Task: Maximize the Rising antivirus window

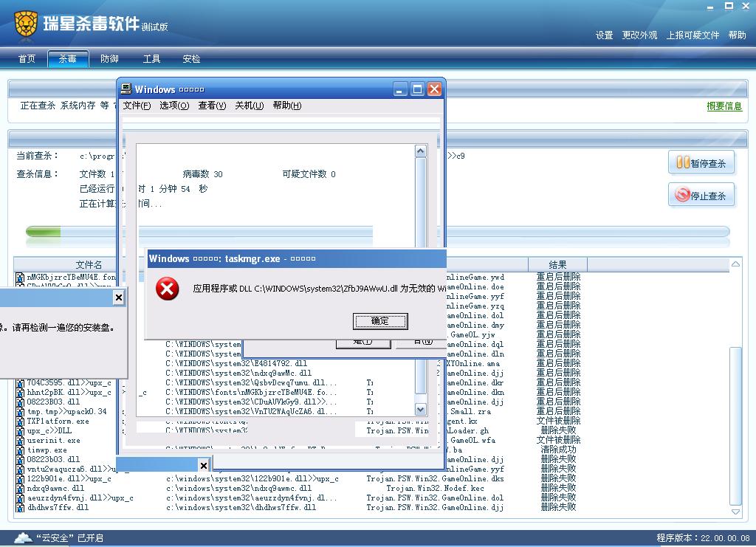Action: pos(729,6)
